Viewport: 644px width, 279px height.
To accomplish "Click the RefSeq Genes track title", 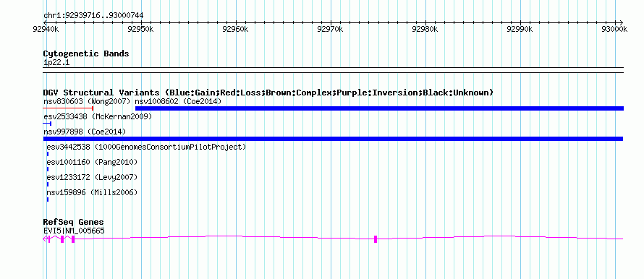I will 74,223.
